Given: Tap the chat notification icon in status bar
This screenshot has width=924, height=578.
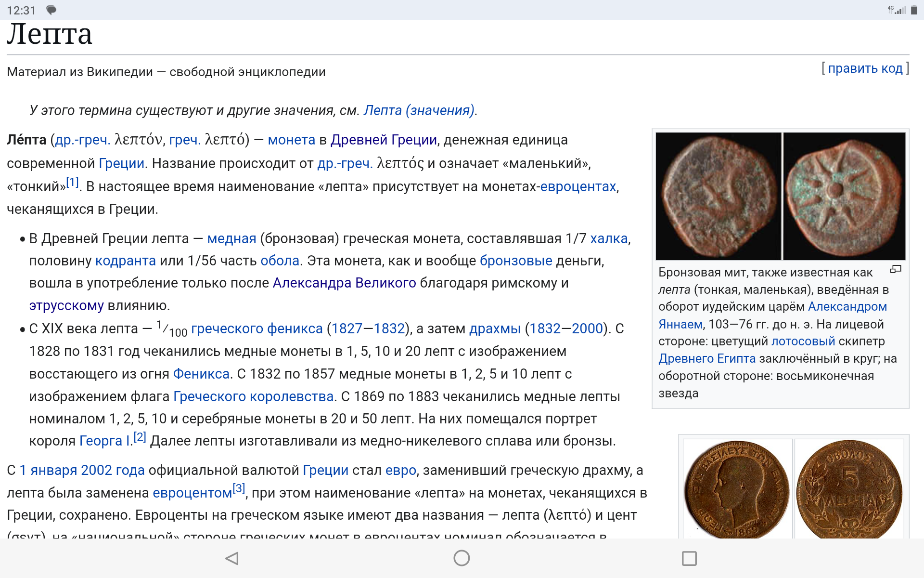Looking at the screenshot, I should [51, 10].
